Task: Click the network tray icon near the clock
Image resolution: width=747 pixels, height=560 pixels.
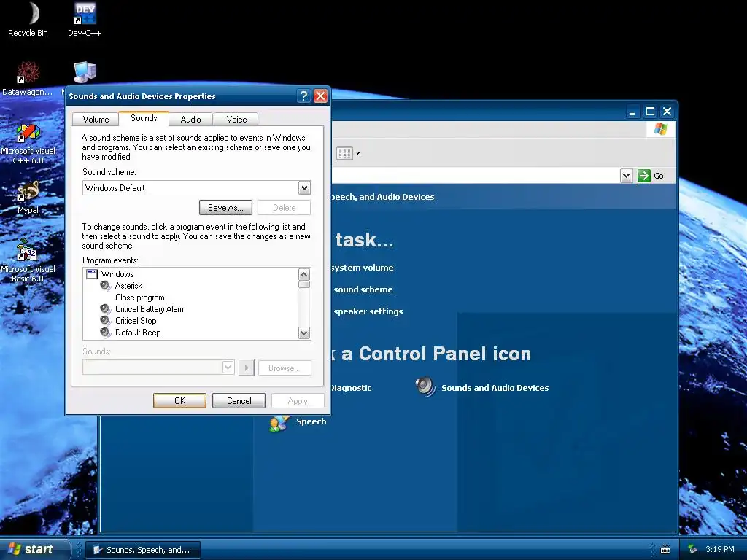Action: point(692,549)
